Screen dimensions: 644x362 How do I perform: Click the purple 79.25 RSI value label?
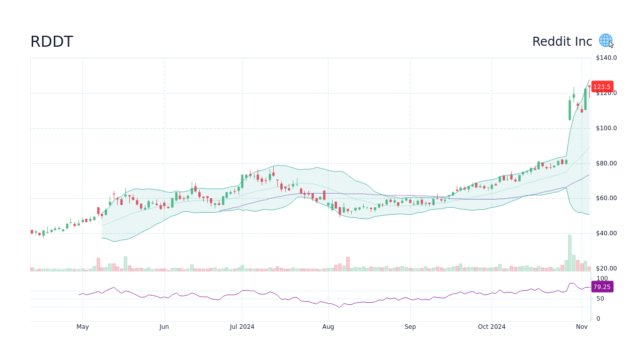[602, 287]
